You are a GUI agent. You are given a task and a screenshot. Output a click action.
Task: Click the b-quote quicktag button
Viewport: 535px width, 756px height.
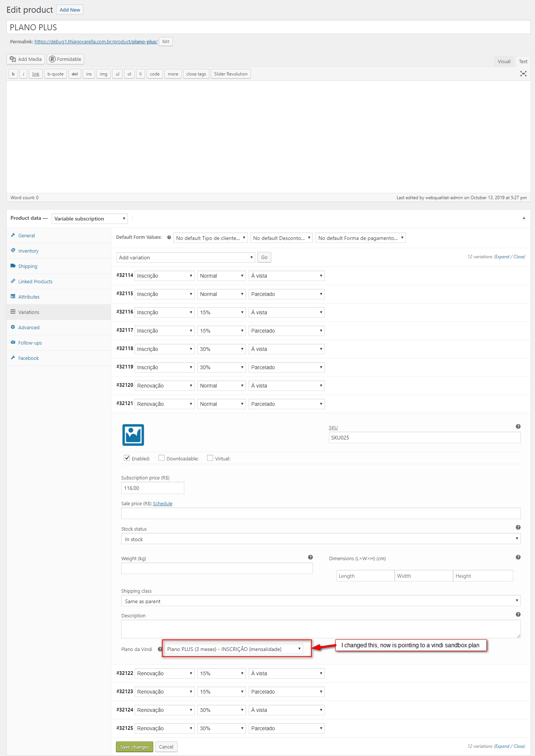pyautogui.click(x=55, y=74)
